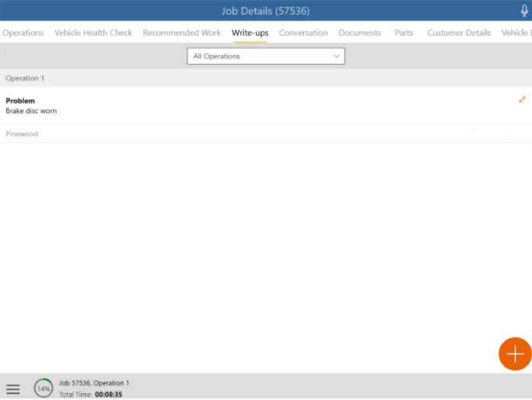Open the hamburger menu
The width and height of the screenshot is (532, 400).
(x=13, y=389)
